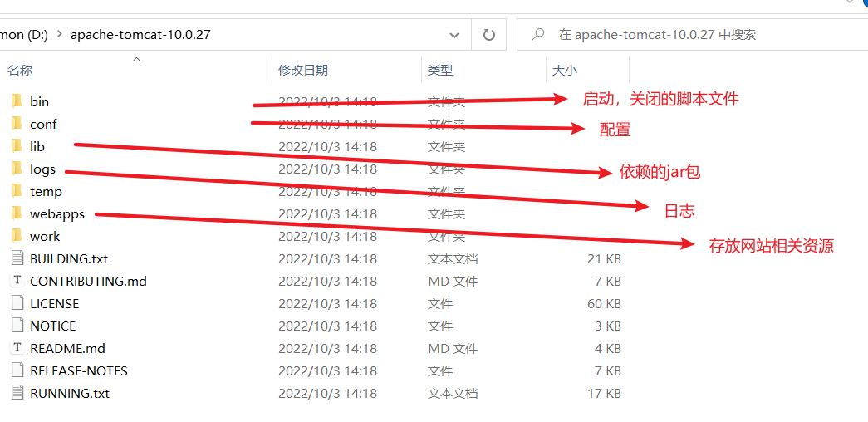Click the 文件夹 type of the webapps folder
Image resolution: width=868 pixels, height=422 pixels.
446,213
